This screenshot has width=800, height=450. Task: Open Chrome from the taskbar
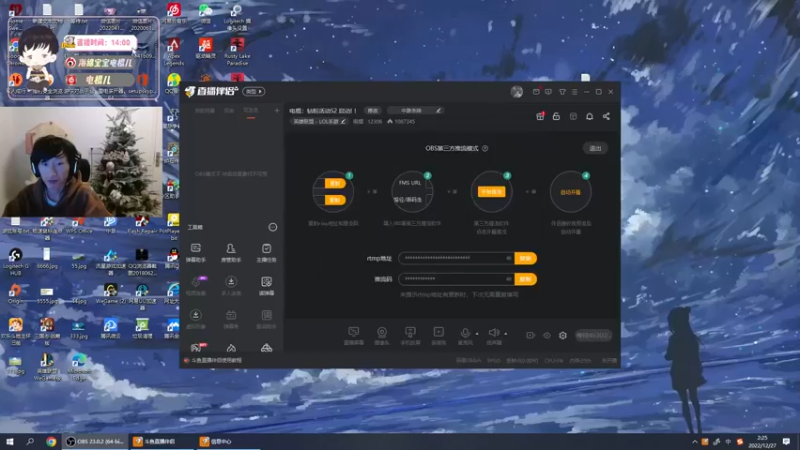(51, 441)
